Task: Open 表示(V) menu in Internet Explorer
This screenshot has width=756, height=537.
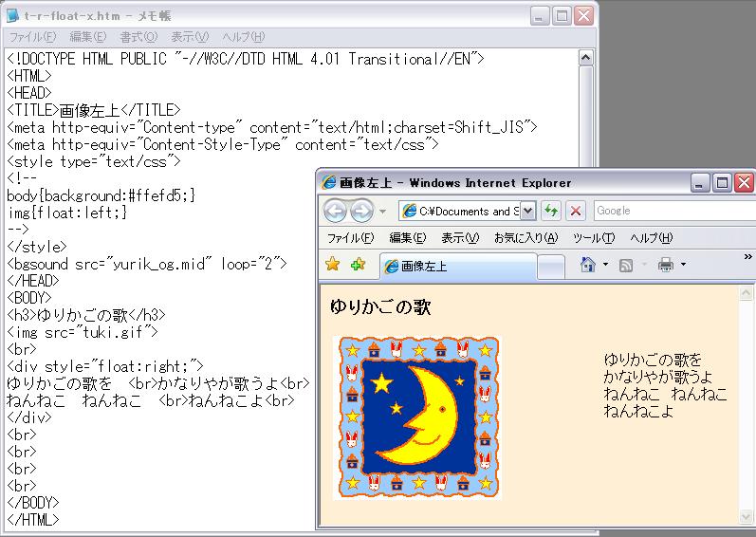Action: pyautogui.click(x=460, y=238)
